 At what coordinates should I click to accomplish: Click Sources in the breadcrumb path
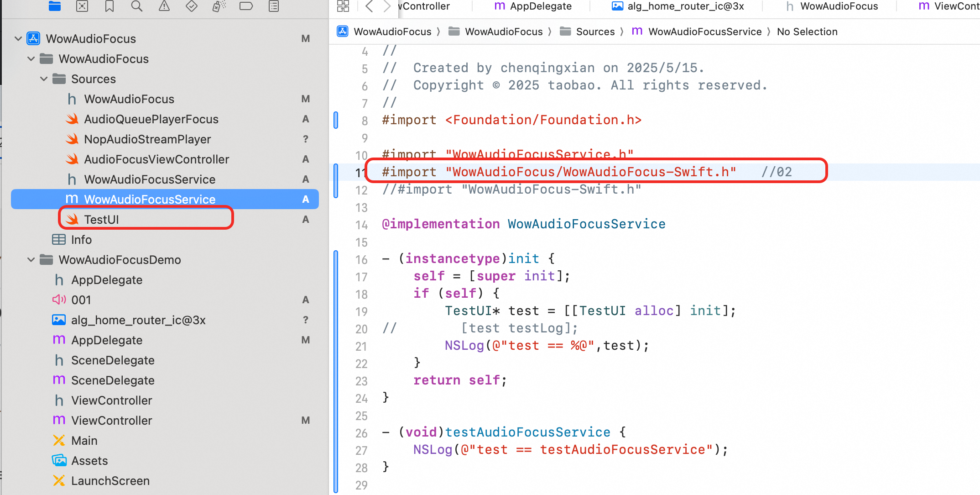coord(595,32)
